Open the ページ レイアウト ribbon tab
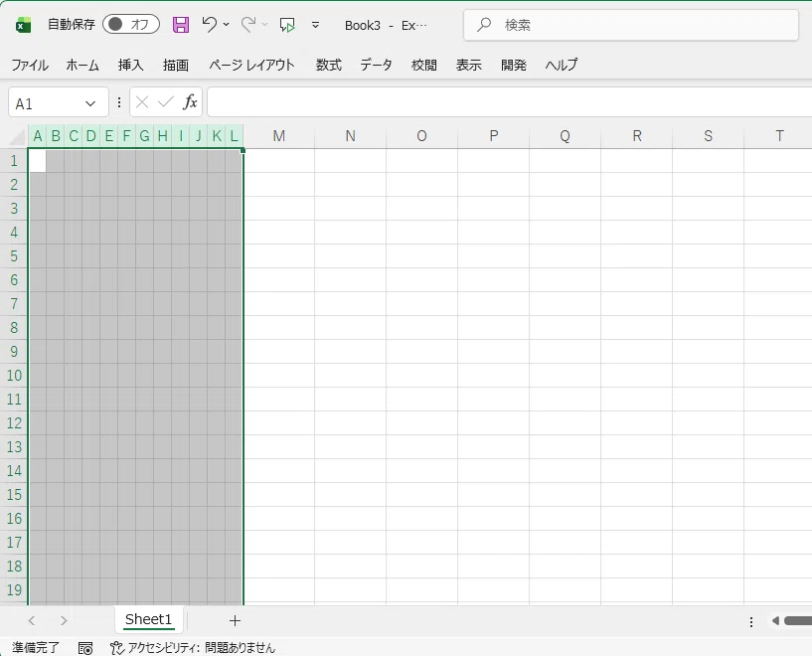 [251, 65]
